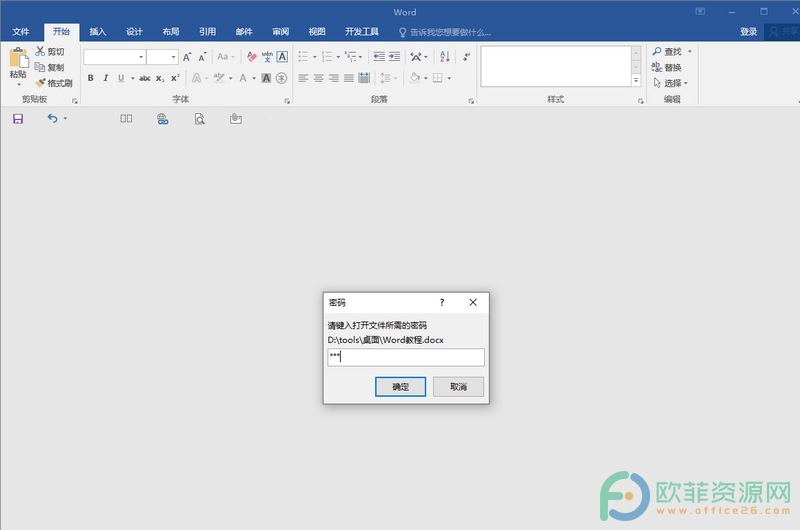Open the Change Case Aa dropdown

coord(226,57)
